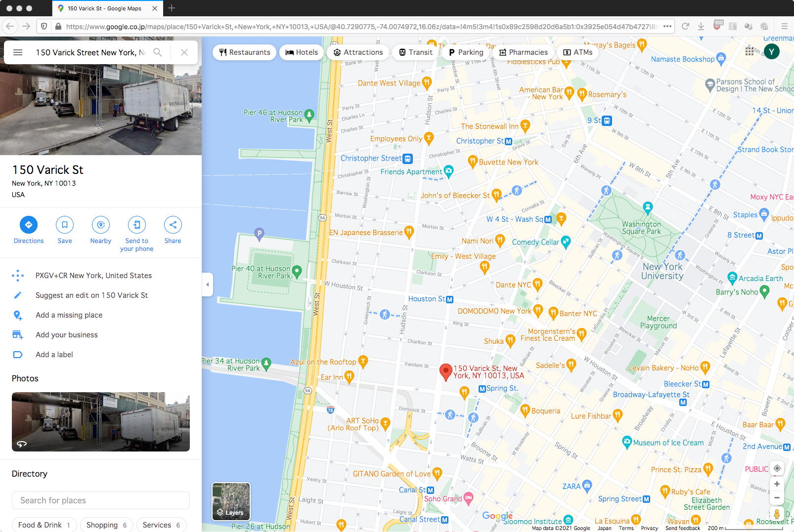Screen dimensions: 794x532
Task: Open the page actions three-dot menu
Action: 667,26
